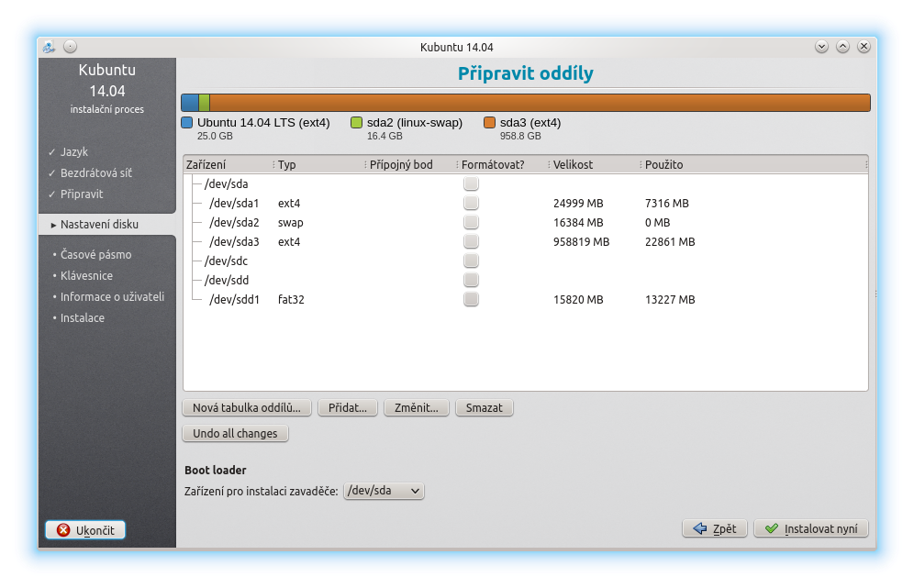Select the /dev/sda1 partition row

[525, 203]
